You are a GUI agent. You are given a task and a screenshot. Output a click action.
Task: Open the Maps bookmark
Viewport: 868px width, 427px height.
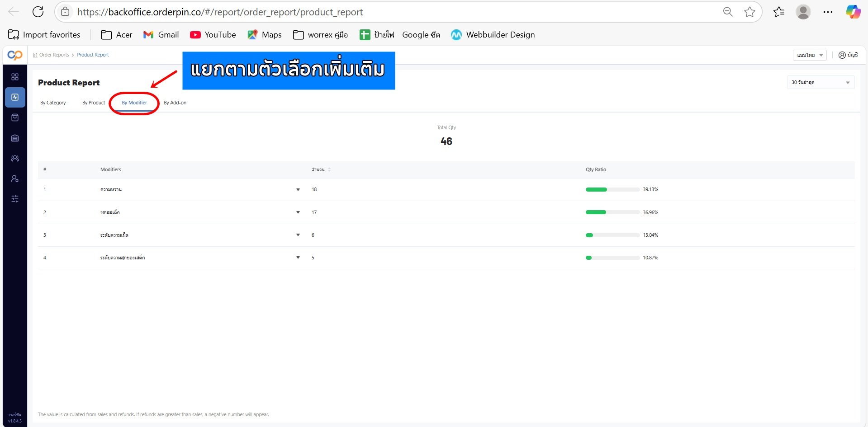(x=265, y=35)
